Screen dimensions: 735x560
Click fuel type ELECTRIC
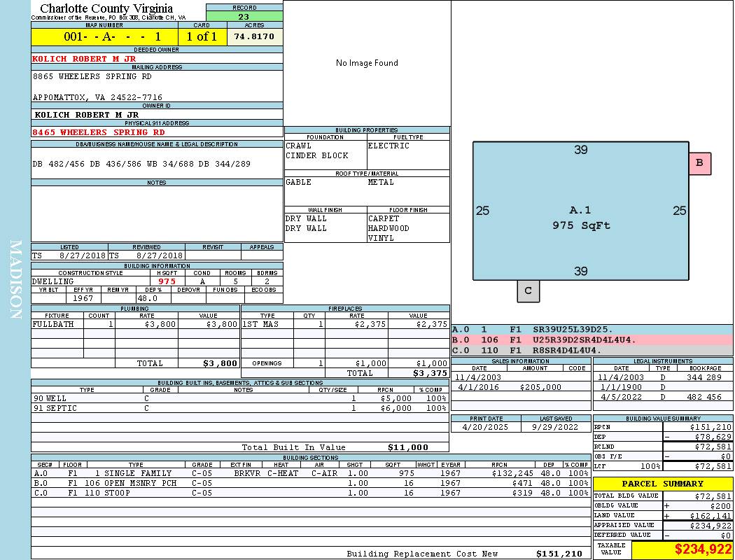coord(388,146)
